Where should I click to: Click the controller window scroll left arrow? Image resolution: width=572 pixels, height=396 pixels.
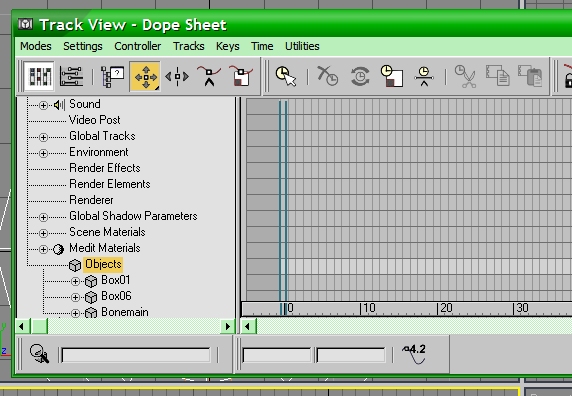[22, 326]
